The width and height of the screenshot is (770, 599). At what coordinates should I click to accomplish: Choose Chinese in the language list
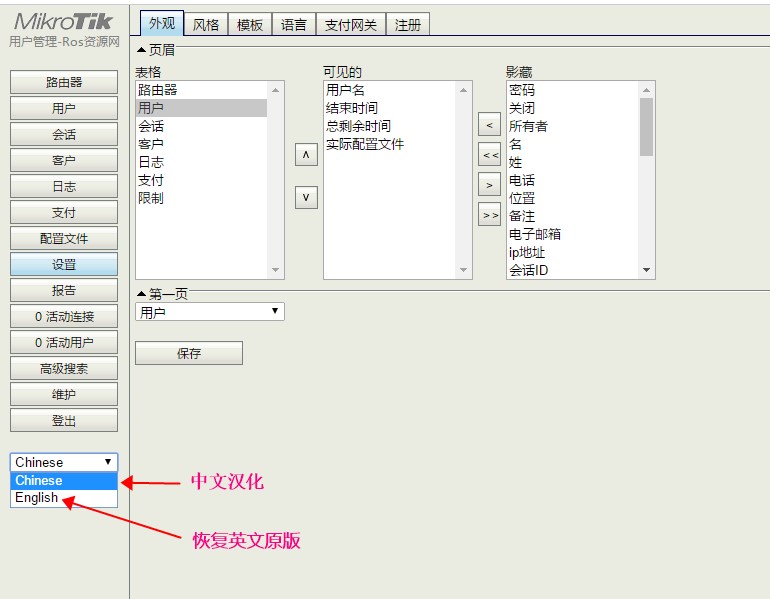click(64, 480)
